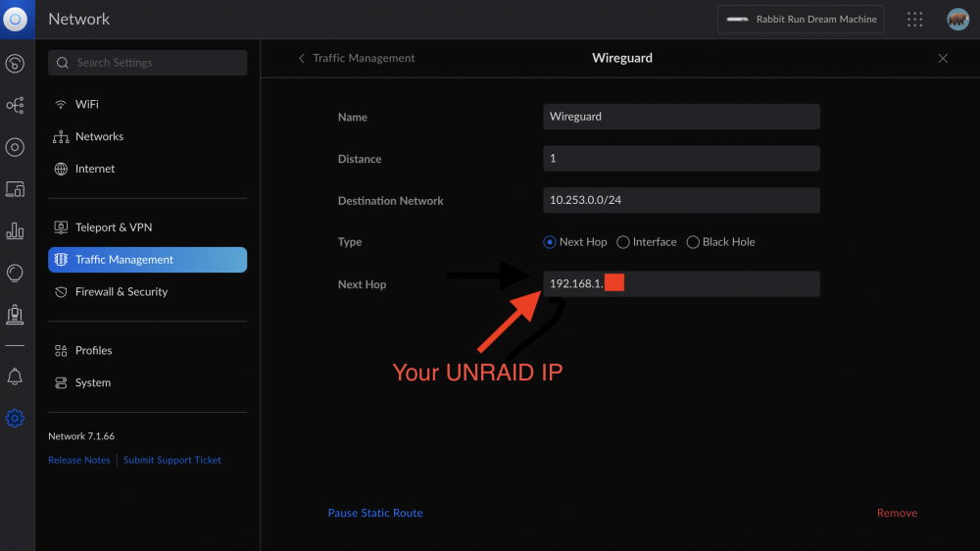Click the Traffic Management icon
The height and width of the screenshot is (551, 980).
point(61,260)
